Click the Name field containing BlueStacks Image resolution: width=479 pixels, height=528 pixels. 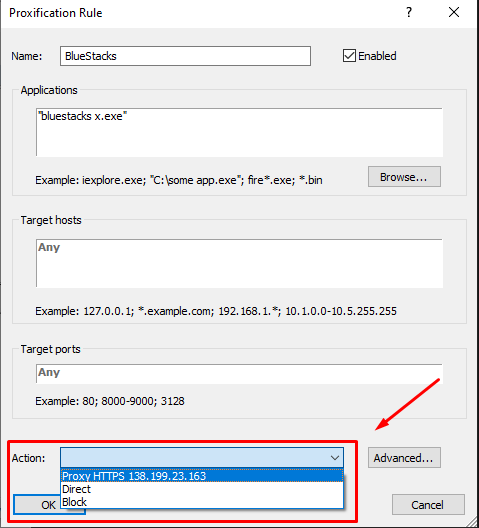[185, 56]
